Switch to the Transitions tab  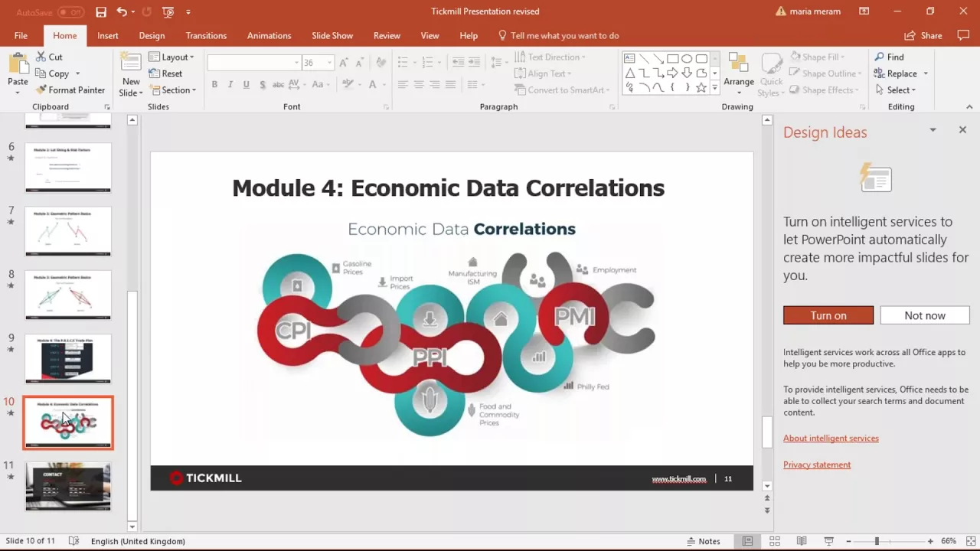tap(206, 35)
